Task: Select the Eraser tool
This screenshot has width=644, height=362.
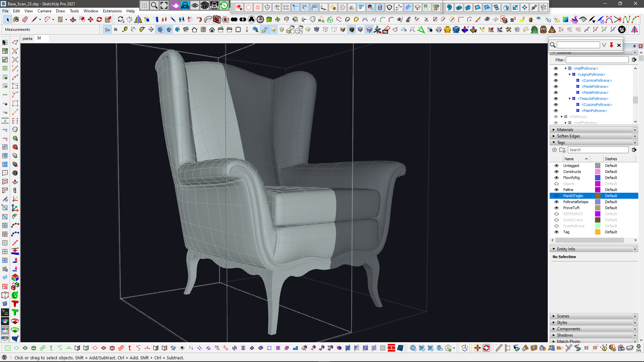Action: pos(25,19)
